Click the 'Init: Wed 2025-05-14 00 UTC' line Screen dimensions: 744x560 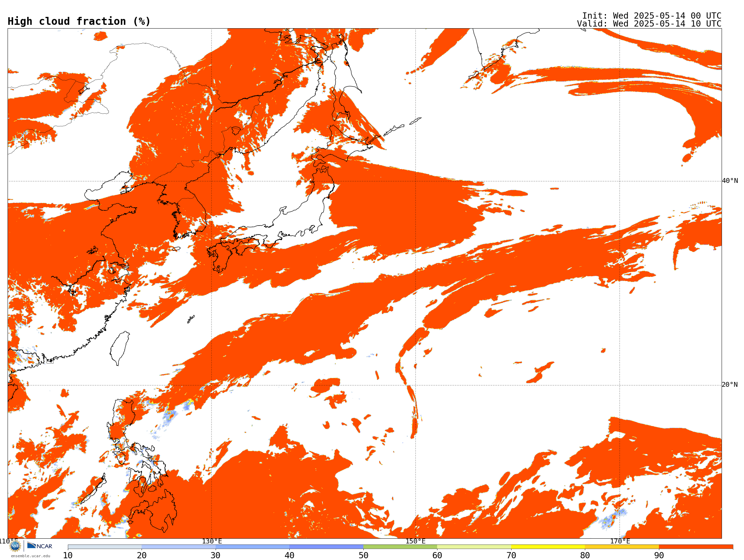tap(652, 16)
